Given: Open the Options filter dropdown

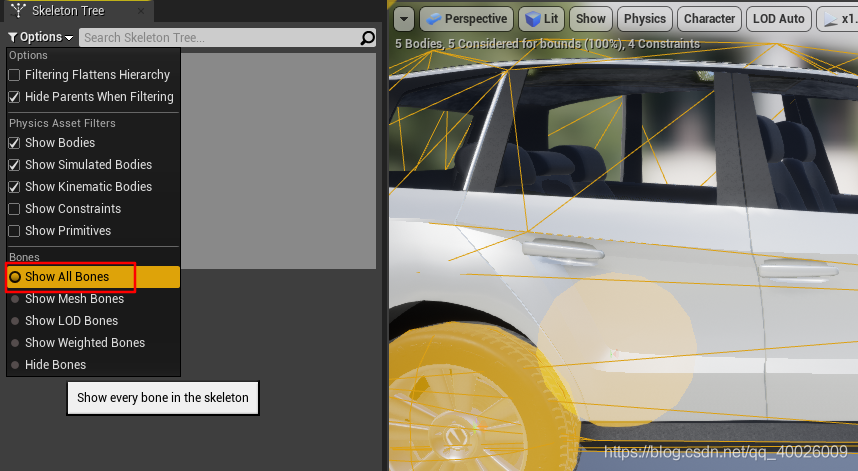Looking at the screenshot, I should [40, 37].
